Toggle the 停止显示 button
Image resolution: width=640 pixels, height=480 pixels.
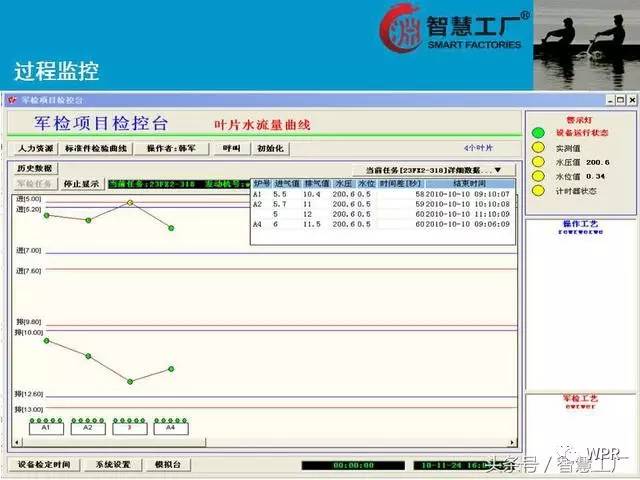pos(81,184)
